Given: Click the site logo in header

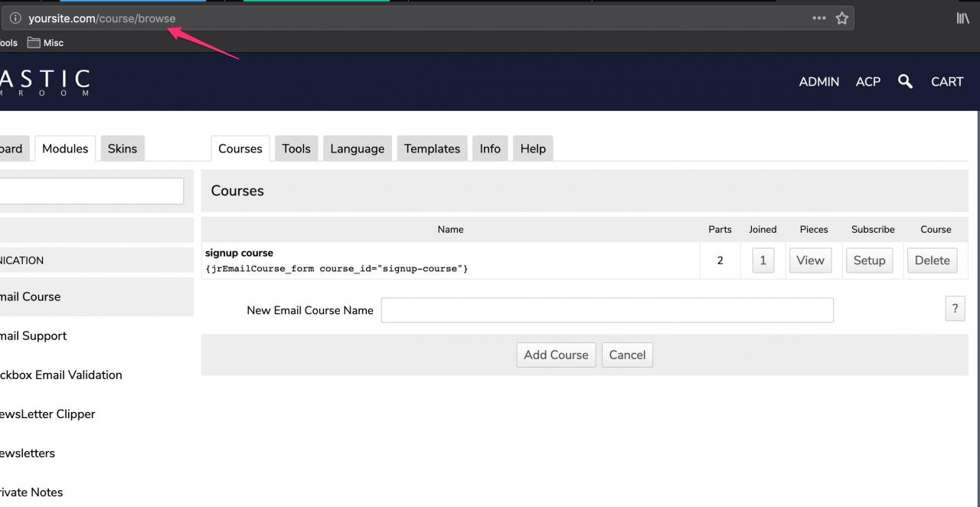Looking at the screenshot, I should (44, 83).
